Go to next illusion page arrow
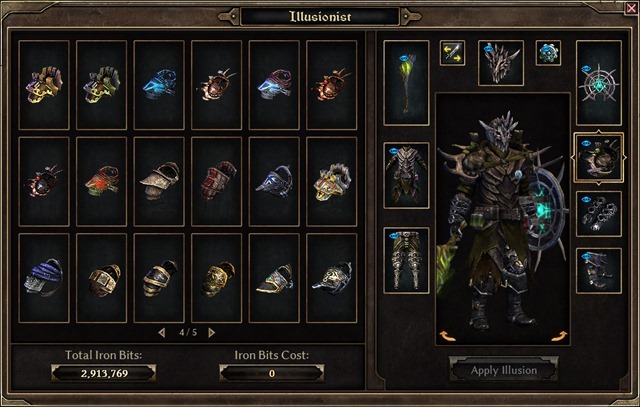This screenshot has height=407, width=640. (211, 333)
